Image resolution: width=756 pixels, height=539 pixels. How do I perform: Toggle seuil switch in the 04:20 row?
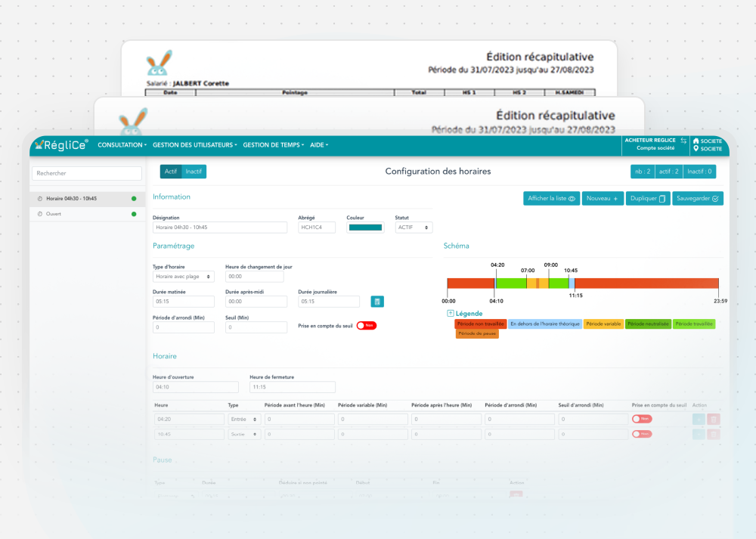point(642,419)
